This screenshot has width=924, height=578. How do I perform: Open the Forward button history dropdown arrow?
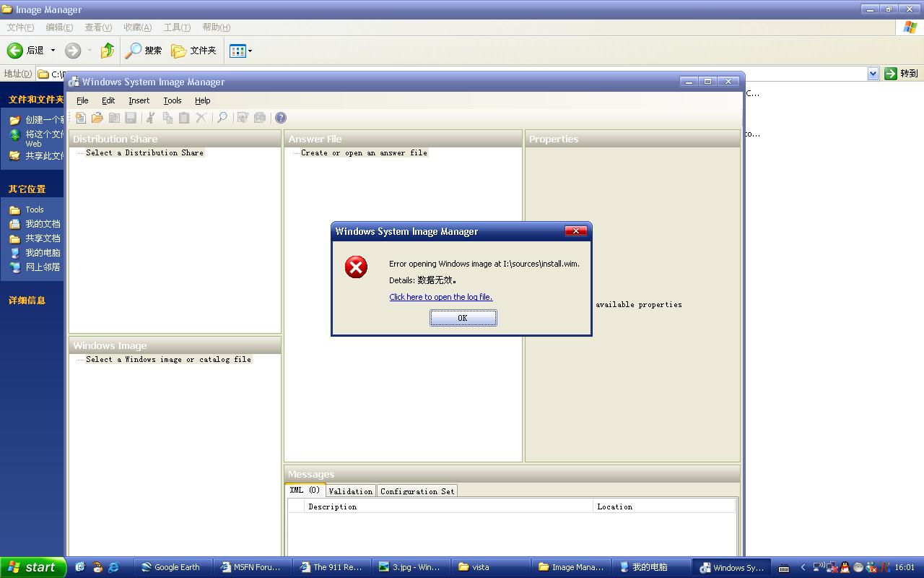(90, 51)
